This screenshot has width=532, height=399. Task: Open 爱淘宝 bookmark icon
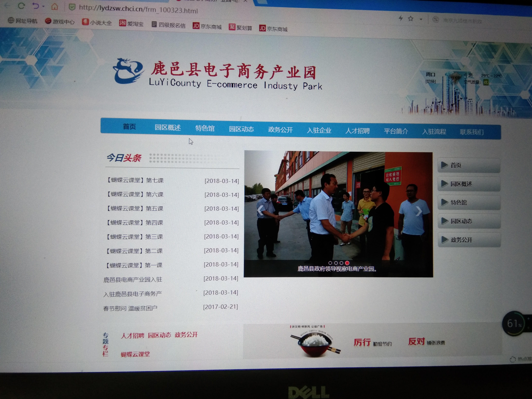pos(123,23)
